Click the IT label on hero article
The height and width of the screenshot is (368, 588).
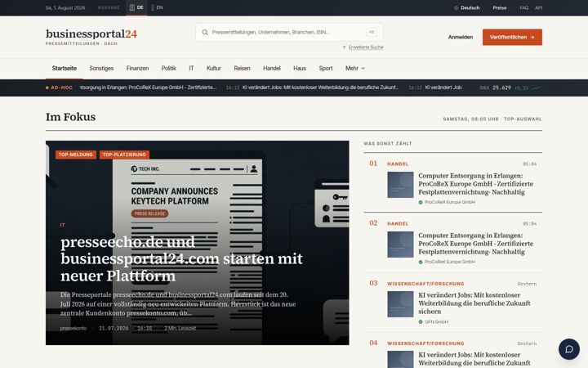coord(63,225)
